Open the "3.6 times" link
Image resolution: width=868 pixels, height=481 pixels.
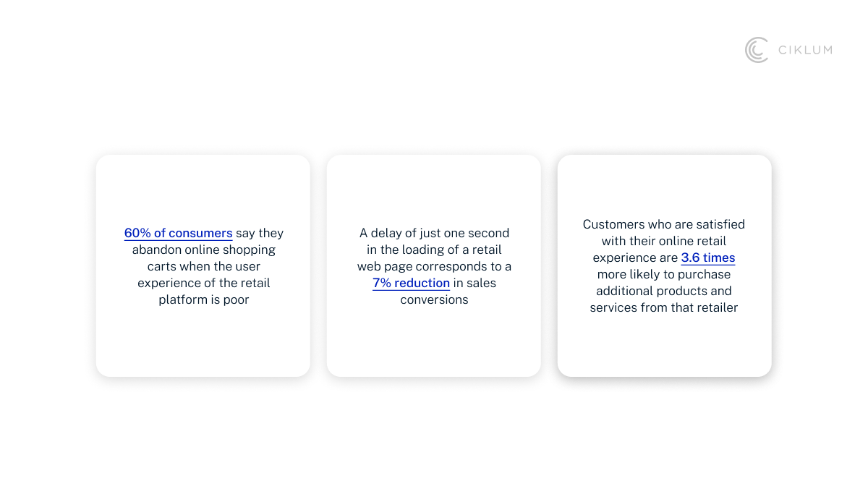707,257
